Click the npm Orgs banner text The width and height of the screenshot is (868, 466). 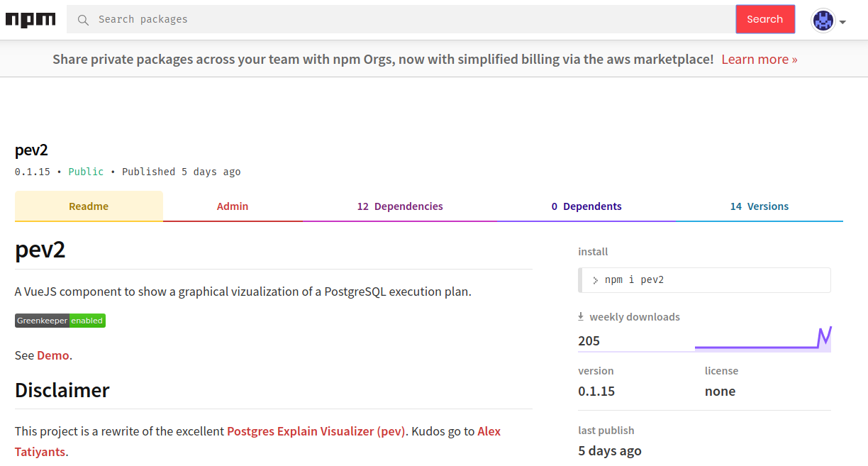click(x=383, y=59)
